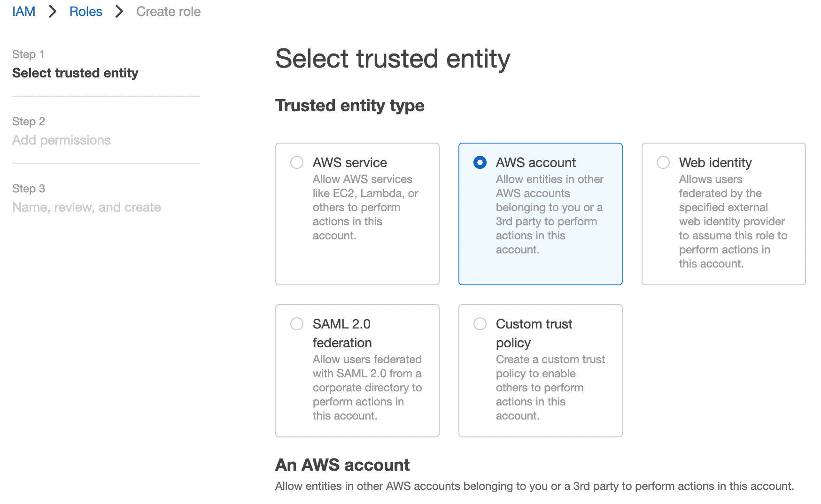This screenshot has width=821, height=504.
Task: Click the chevron before Create role
Action: (x=119, y=12)
